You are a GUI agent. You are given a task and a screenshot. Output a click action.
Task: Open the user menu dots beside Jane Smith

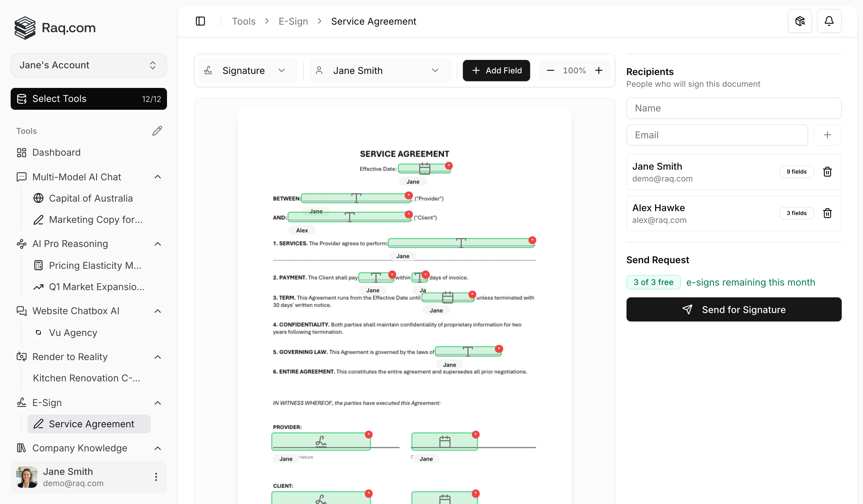coord(156,477)
